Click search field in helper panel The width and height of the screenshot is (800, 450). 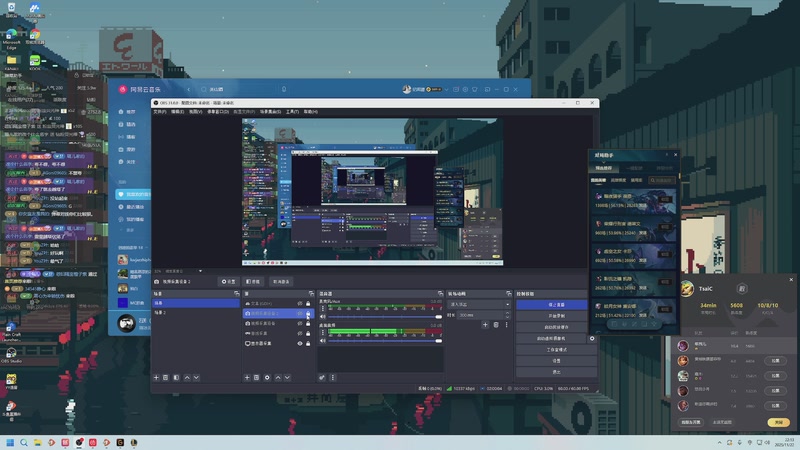pyautogui.click(x=662, y=180)
